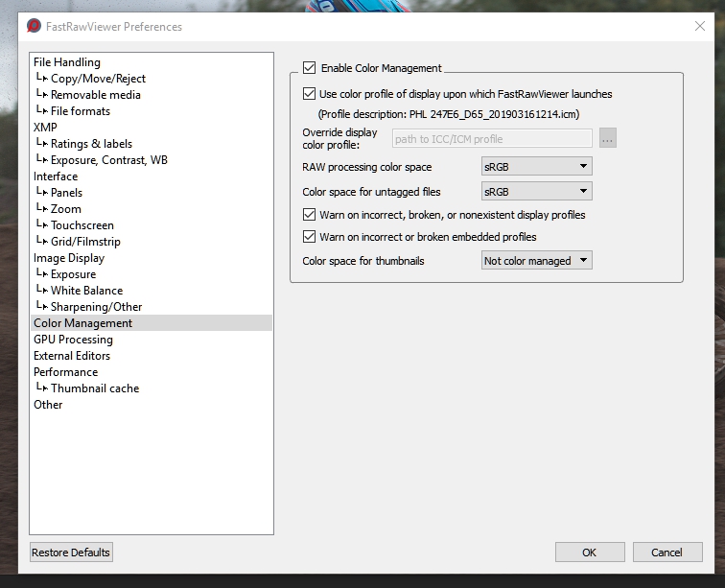Toggle Warn on broken embedded profiles checkbox
This screenshot has height=588, width=725.
click(x=309, y=237)
